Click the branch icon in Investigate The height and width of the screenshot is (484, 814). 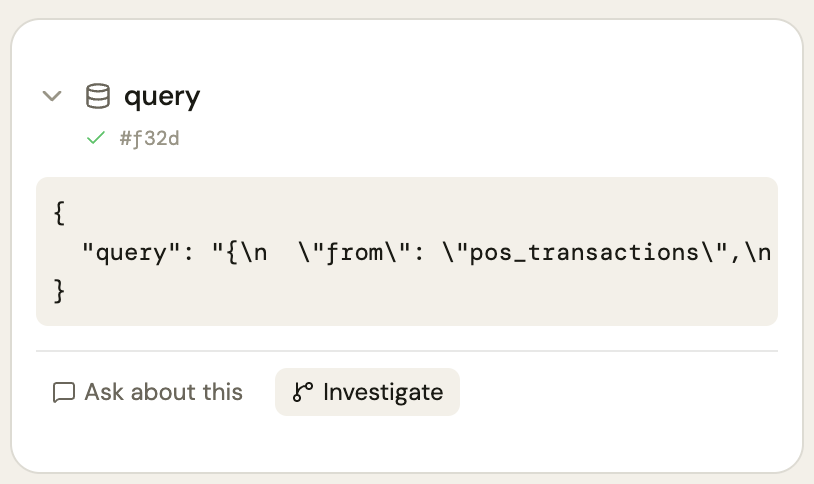pos(302,392)
